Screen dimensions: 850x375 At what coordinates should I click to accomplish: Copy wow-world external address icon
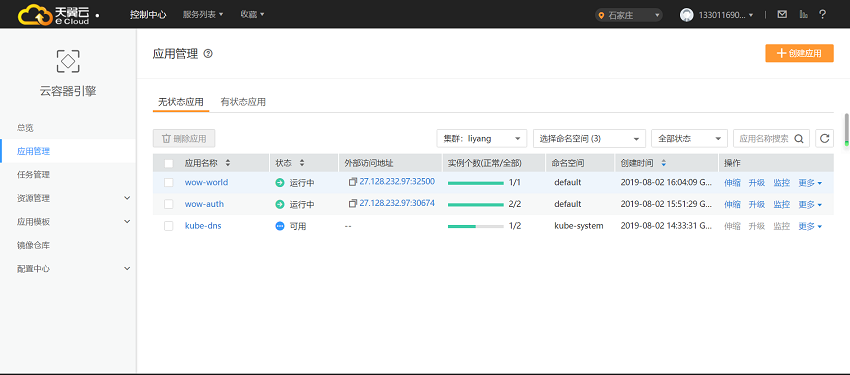[x=353, y=182]
